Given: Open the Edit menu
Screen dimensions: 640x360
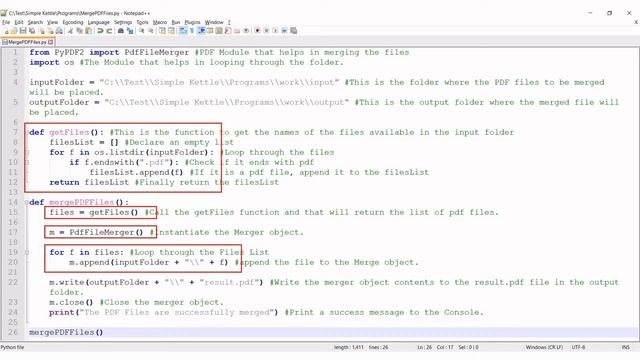Looking at the screenshot, I should [19, 22].
